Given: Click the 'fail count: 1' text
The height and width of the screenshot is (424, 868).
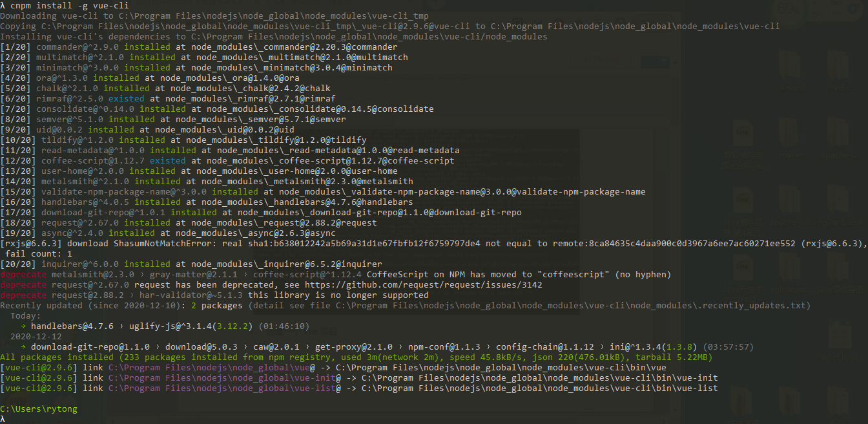Looking at the screenshot, I should (39, 253).
